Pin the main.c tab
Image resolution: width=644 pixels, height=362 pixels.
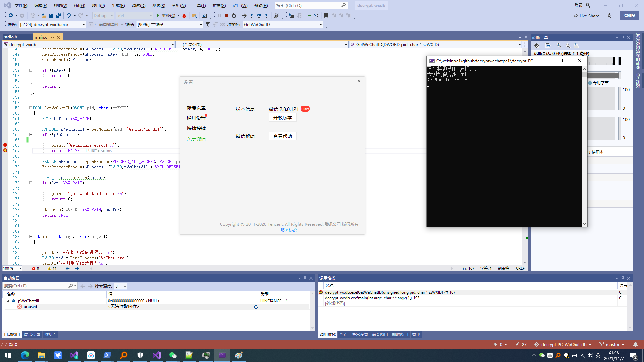52,37
